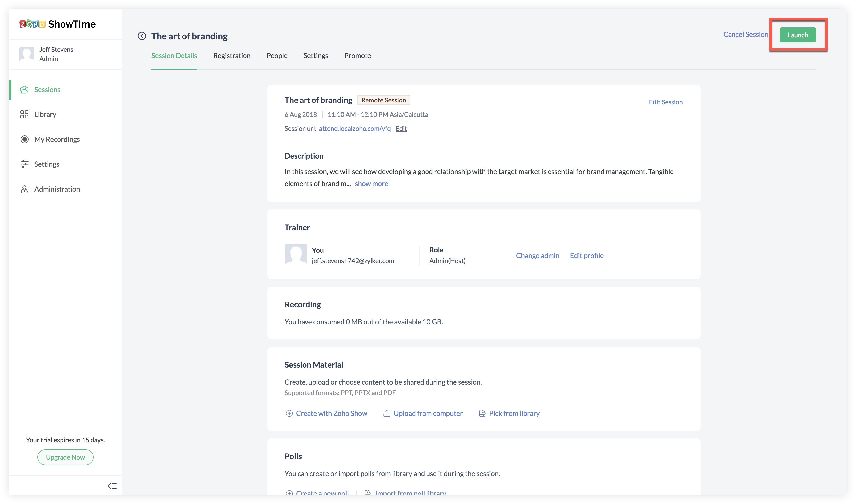The image size is (855, 504).
Task: Click the Upgrade Now button
Action: pyautogui.click(x=65, y=457)
